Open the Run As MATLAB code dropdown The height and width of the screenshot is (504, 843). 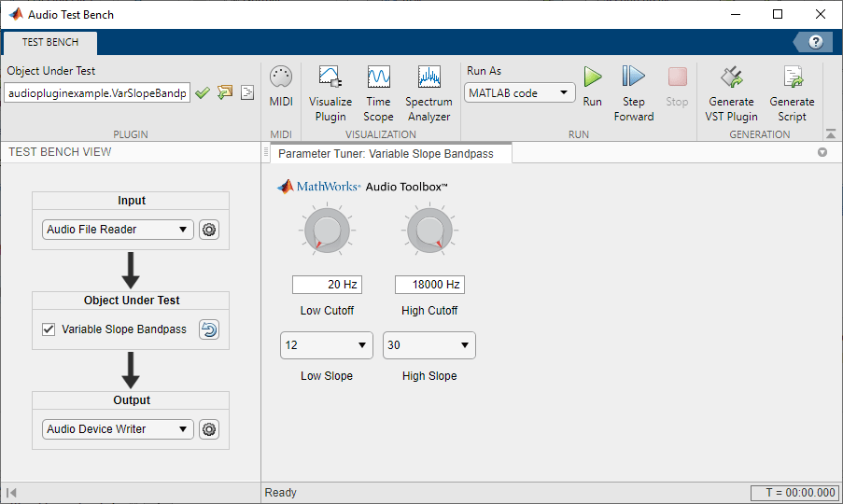click(519, 93)
